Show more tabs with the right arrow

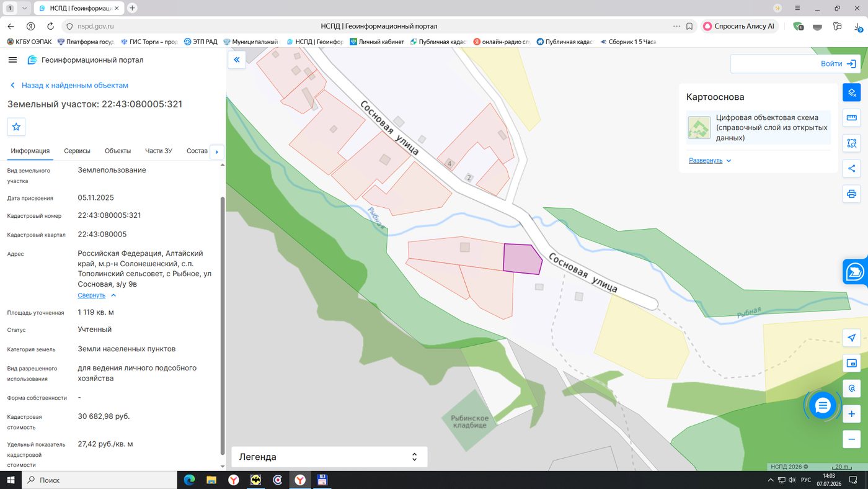[x=216, y=151]
